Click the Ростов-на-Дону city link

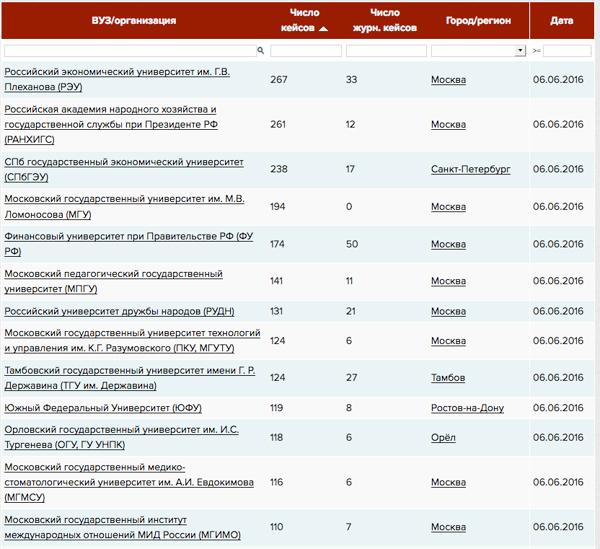click(467, 408)
